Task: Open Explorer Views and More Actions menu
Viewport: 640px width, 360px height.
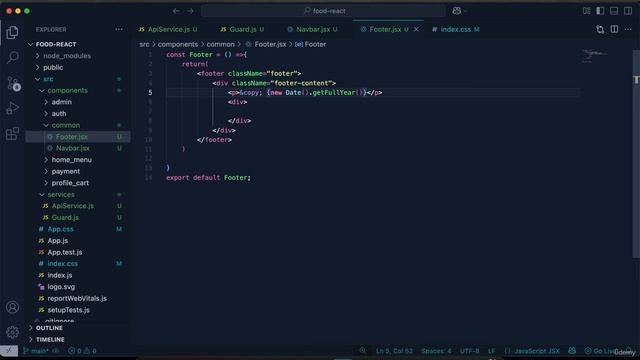Action: pyautogui.click(x=119, y=29)
